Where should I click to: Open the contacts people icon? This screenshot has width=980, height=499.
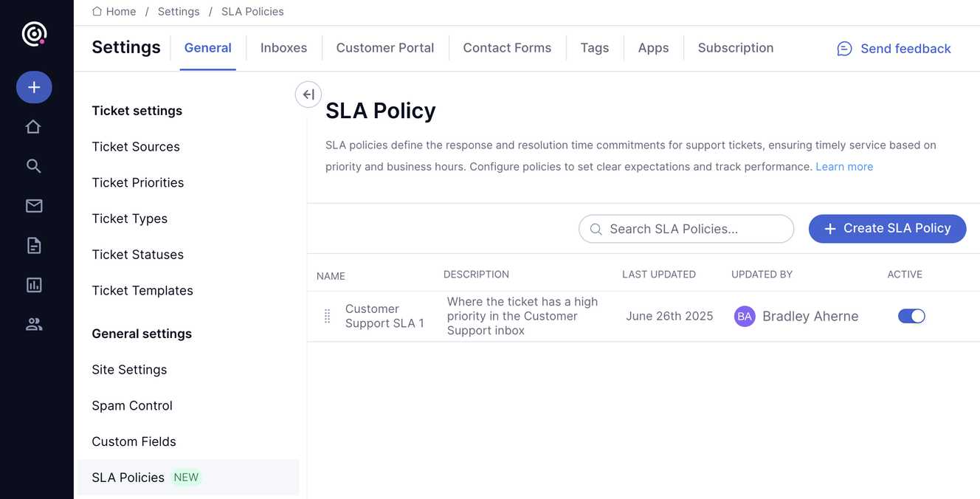pos(34,324)
